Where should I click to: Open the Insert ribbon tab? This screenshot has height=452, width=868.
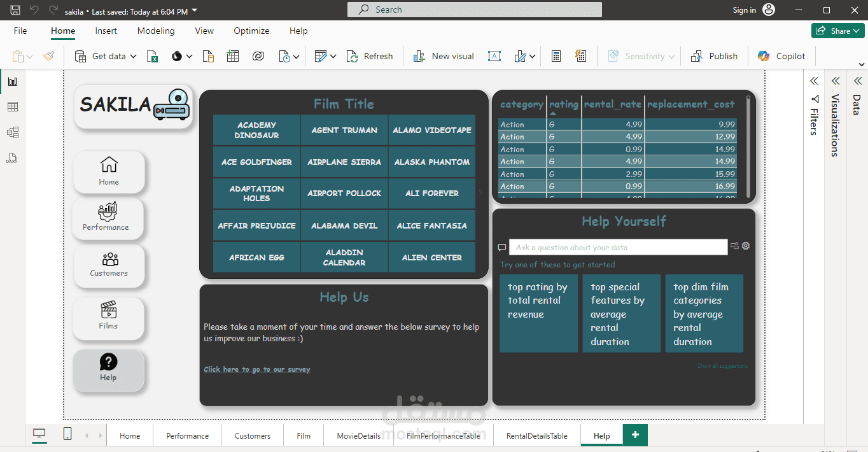106,31
